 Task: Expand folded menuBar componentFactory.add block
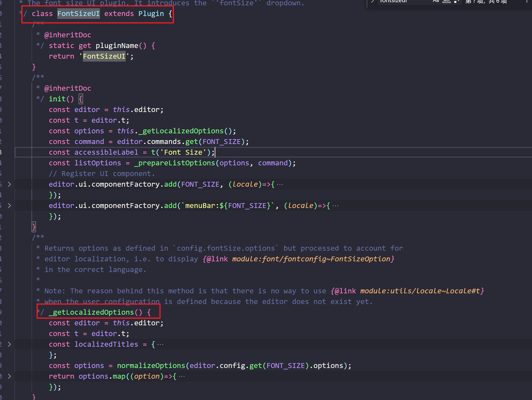point(9,206)
